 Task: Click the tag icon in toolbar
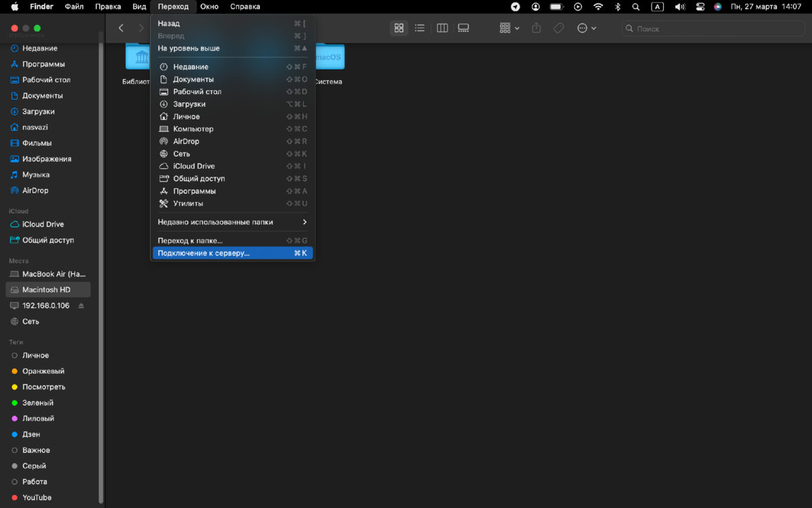(559, 28)
